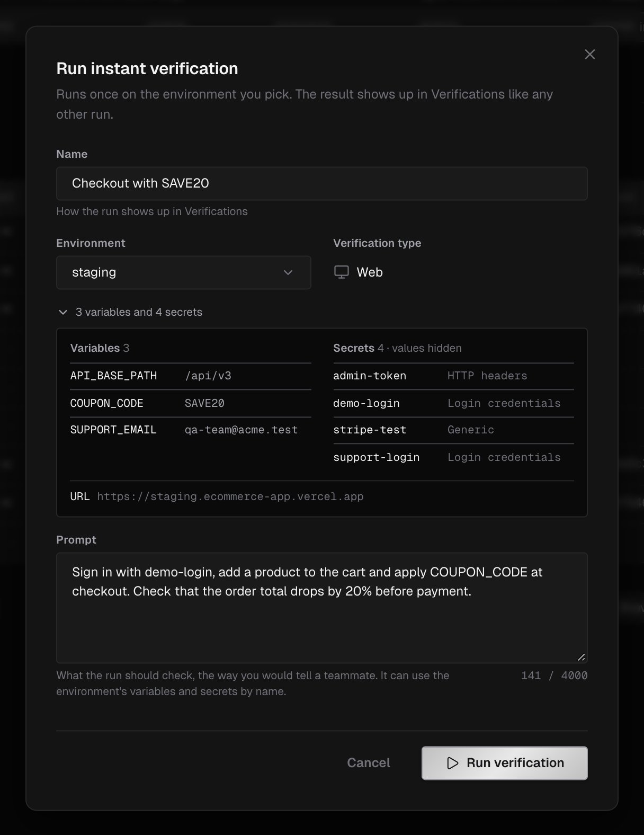
Task: Collapse the 3 variables and 4 secrets section
Action: [130, 312]
